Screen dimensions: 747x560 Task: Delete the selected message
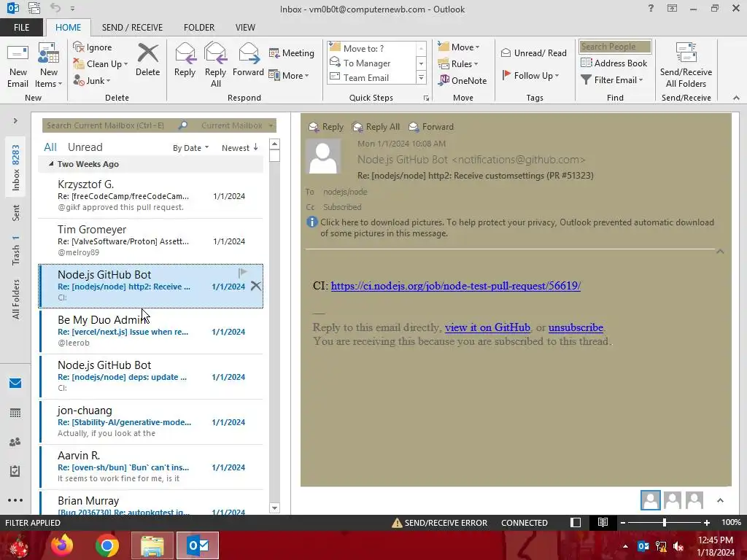[x=147, y=60]
